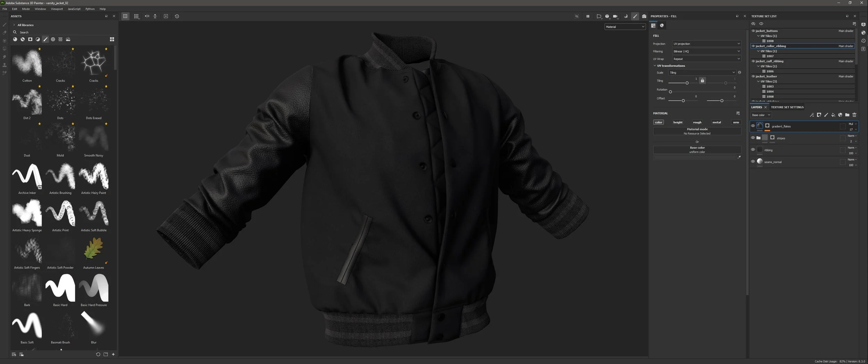Click the symmetry mirror icon in toolbar
The width and height of the screenshot is (868, 364).
(x=147, y=16)
